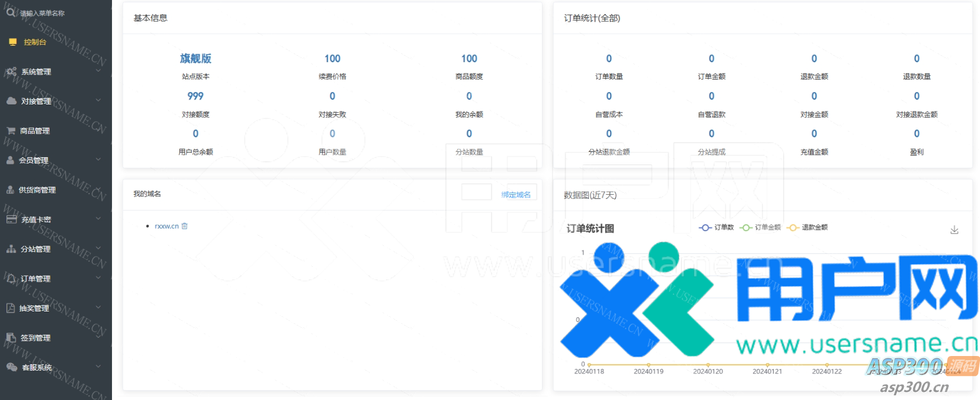Click the 999 对接额度 value
Screen dimensions: 980x400
click(195, 96)
